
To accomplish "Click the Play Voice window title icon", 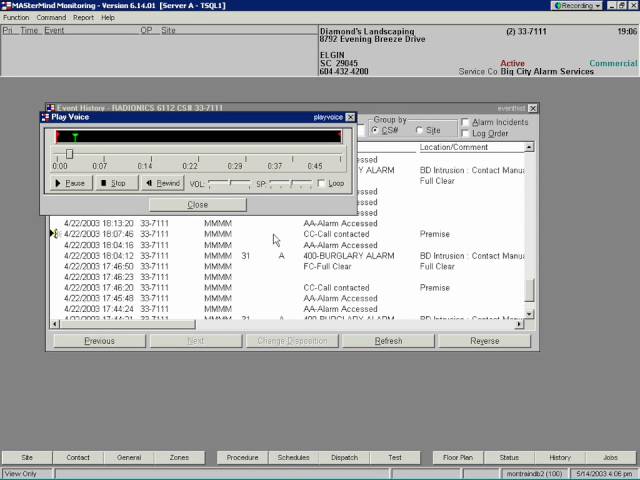I will click(x=45, y=117).
